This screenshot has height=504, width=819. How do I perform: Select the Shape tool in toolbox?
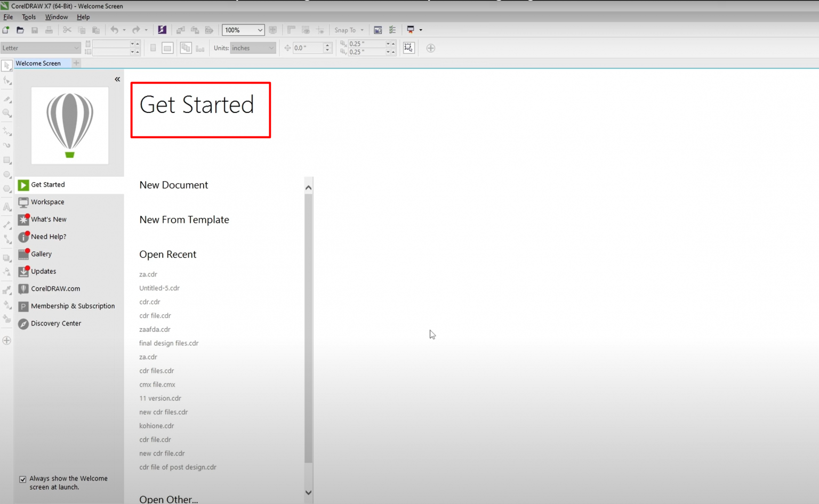7,80
